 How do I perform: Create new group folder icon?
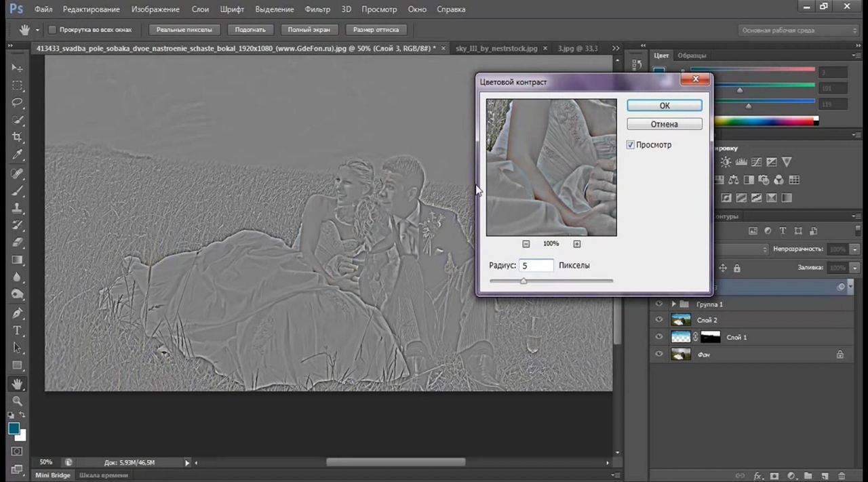pyautogui.click(x=808, y=477)
